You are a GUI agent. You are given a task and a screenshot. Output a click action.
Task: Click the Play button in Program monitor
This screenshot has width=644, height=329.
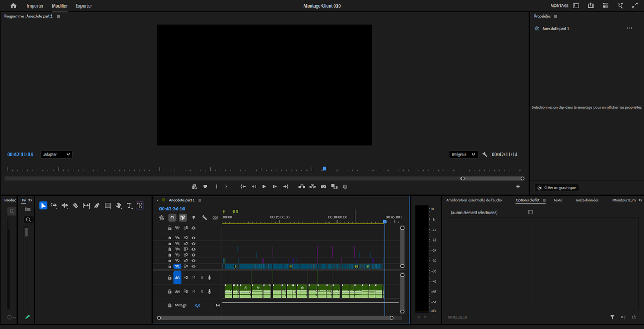coord(264,187)
